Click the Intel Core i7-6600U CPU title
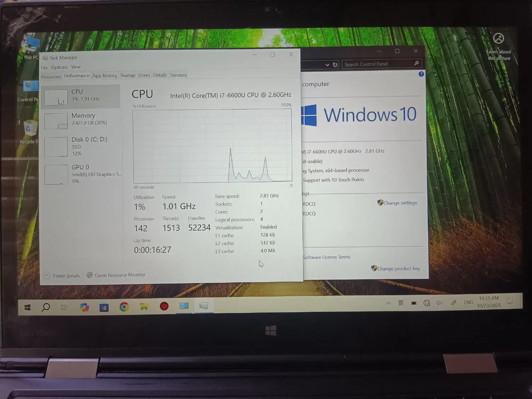 point(231,95)
